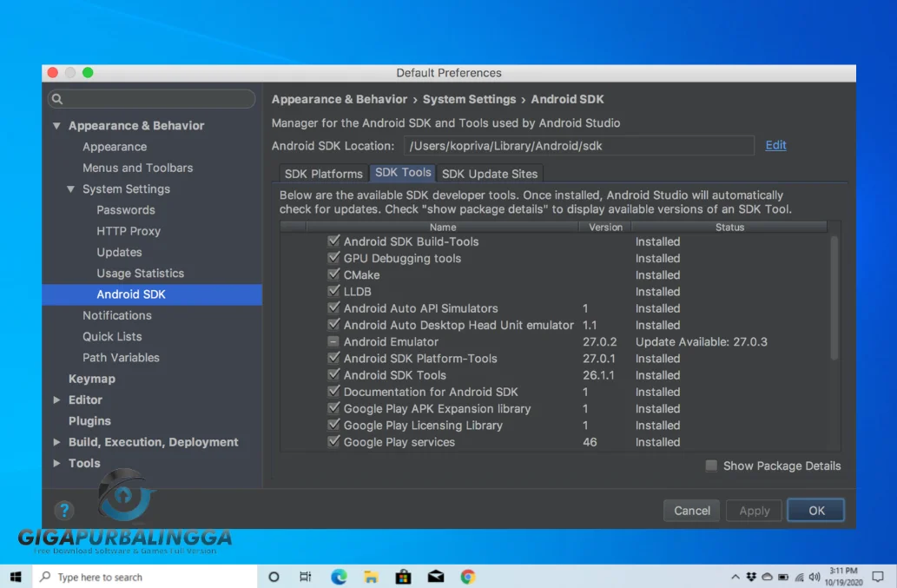Open File Explorer from the taskbar
This screenshot has width=897, height=588.
(371, 576)
